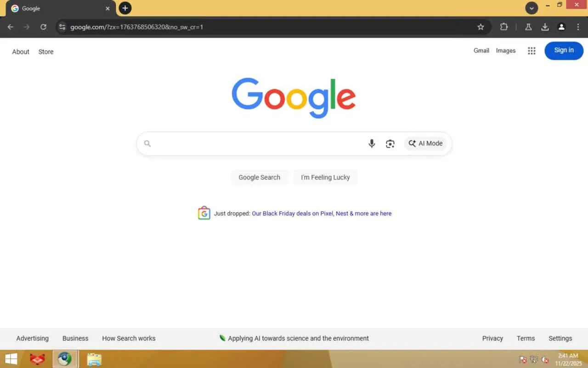The image size is (588, 368).
Task: Open the Privacy footer link
Action: [492, 338]
